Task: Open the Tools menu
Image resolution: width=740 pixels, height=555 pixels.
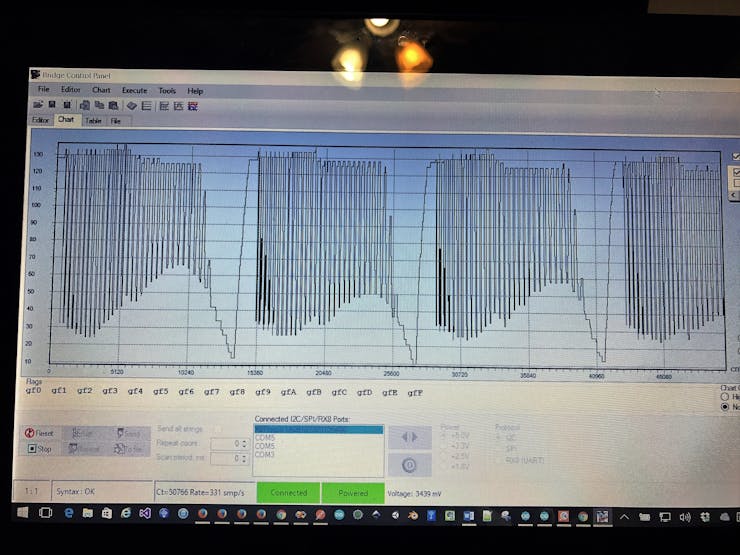Action: pyautogui.click(x=167, y=91)
